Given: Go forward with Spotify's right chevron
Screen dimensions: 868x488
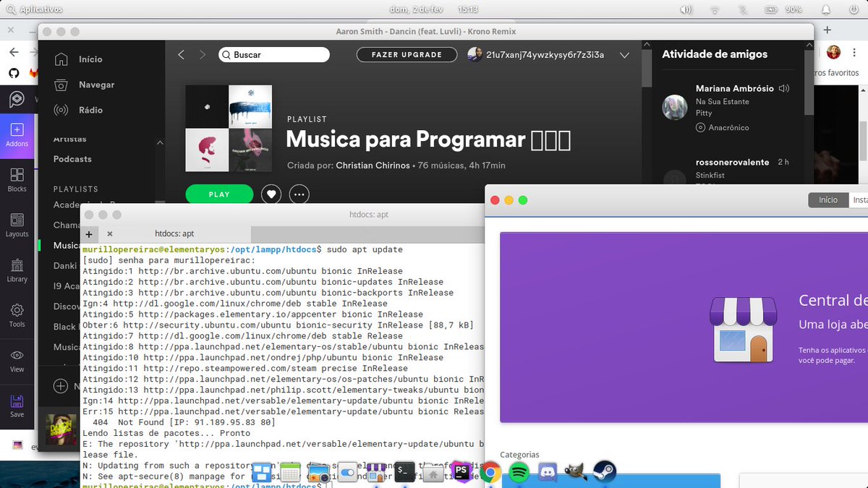Looking at the screenshot, I should pos(203,55).
